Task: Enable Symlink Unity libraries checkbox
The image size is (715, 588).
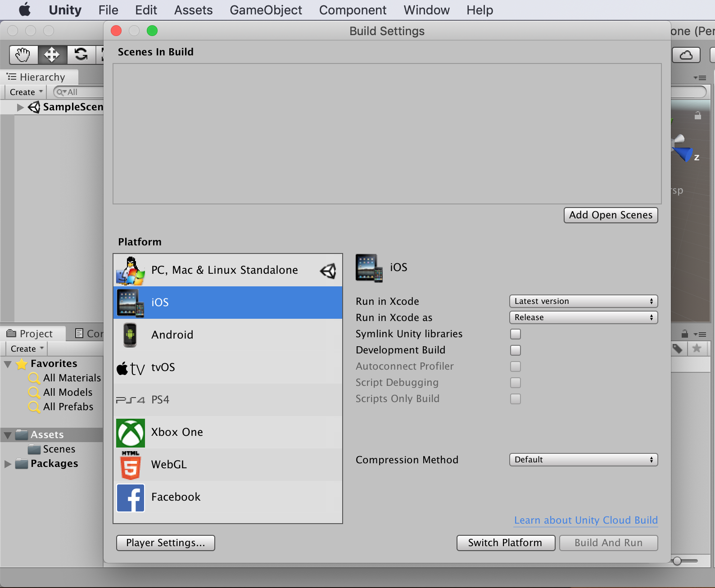Action: [516, 334]
